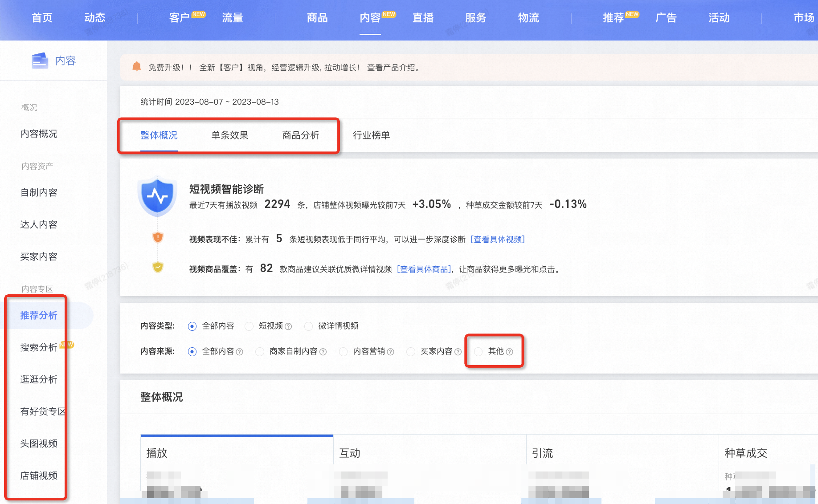Select 全部内容 radio for 内容类型
Viewport: 818px width, 504px height.
[x=192, y=326]
